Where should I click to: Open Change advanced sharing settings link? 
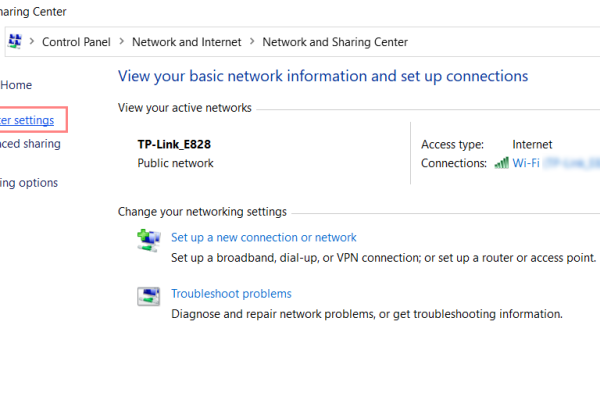pyautogui.click(x=30, y=144)
